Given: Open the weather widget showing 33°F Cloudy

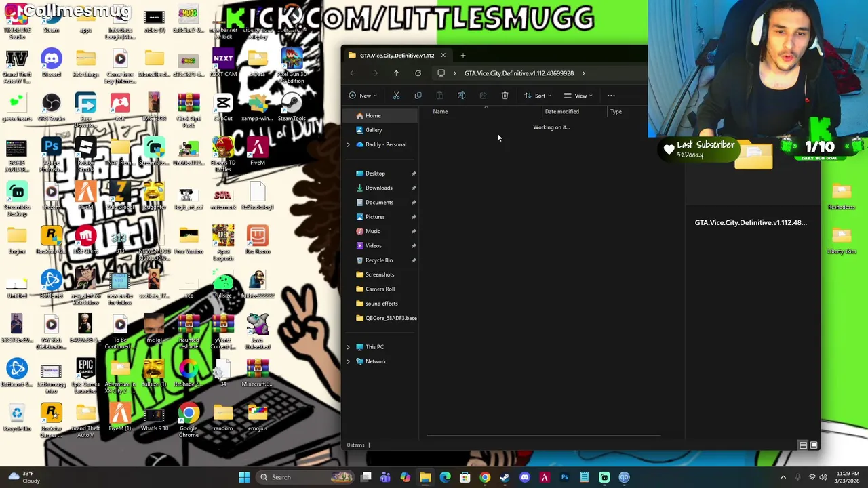Looking at the screenshot, I should pyautogui.click(x=23, y=477).
